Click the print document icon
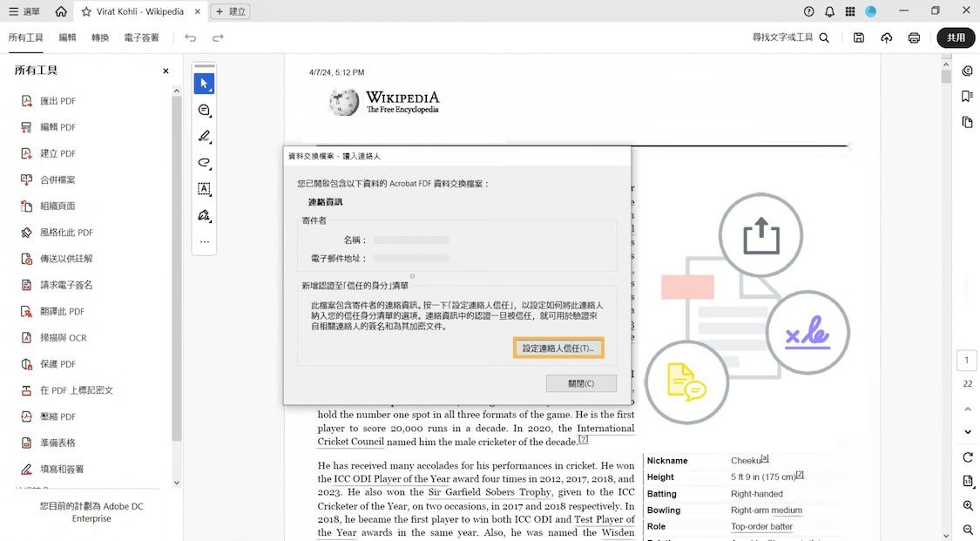Image resolution: width=980 pixels, height=541 pixels. 913,37
